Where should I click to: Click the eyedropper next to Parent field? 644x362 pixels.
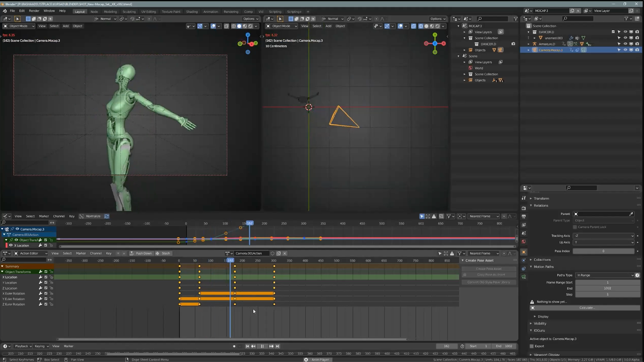click(x=631, y=214)
